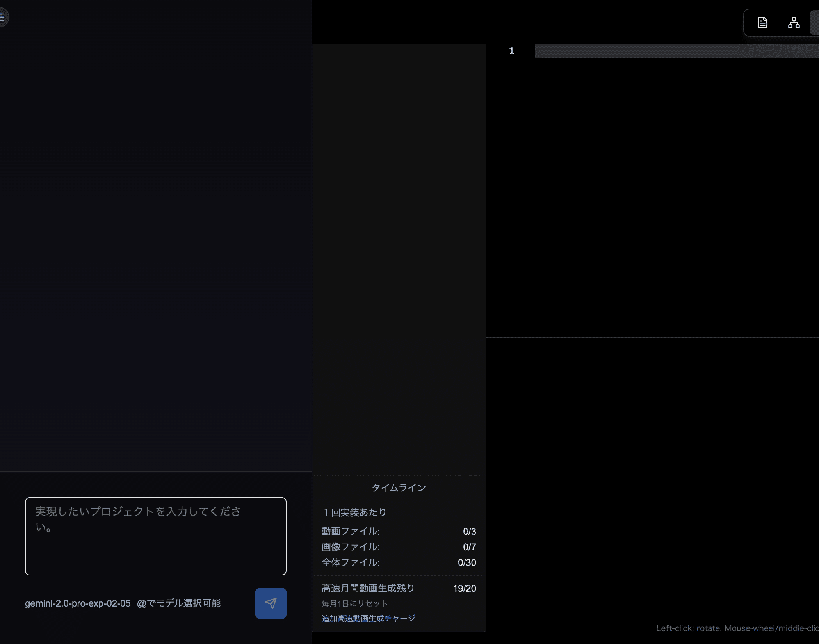This screenshot has height=644, width=819.
Task: Click the gemini-2.0-pro-exp-02-05 model name
Action: click(x=78, y=603)
